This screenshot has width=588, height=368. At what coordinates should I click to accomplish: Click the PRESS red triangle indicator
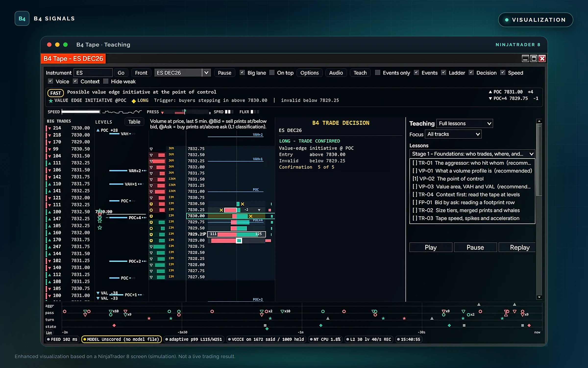coord(162,113)
